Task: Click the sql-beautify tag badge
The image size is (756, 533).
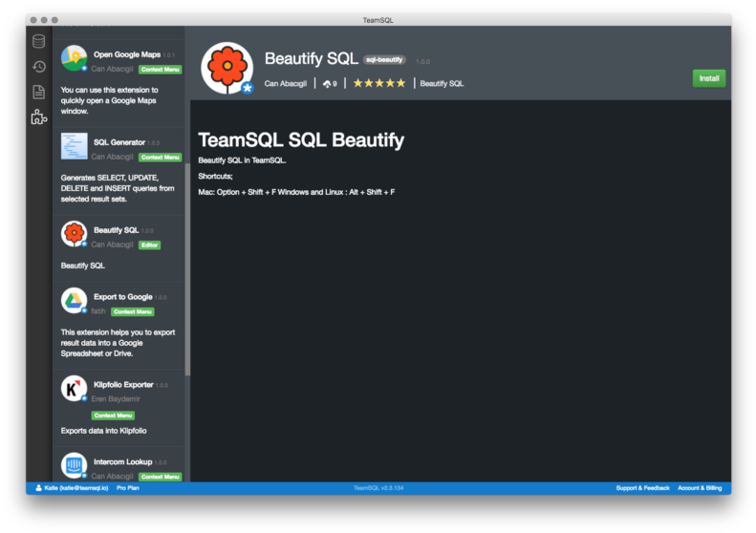Action: [384, 60]
